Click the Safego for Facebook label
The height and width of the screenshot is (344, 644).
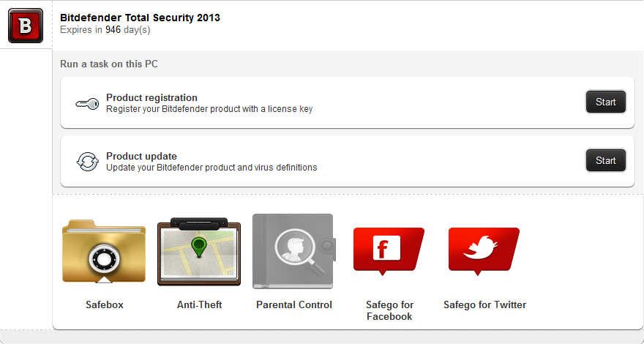coord(389,311)
